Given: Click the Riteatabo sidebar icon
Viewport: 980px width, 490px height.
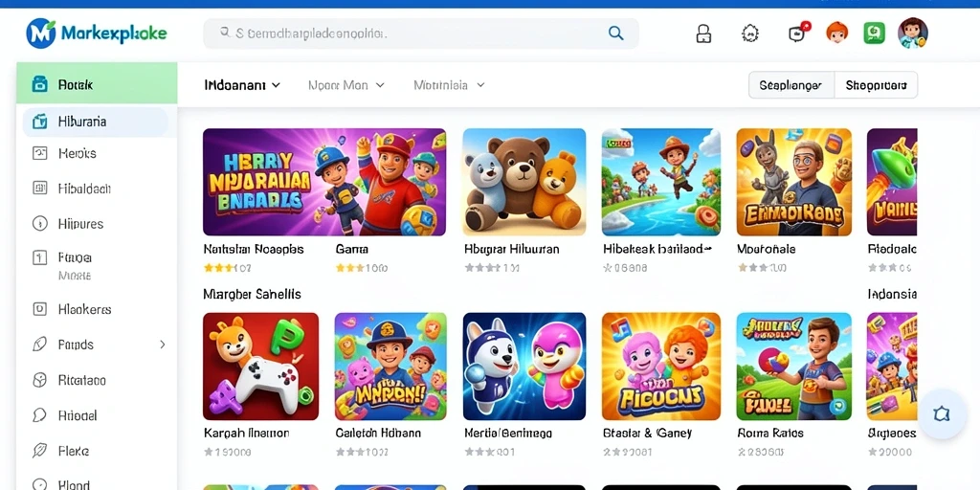Looking at the screenshot, I should click(x=39, y=380).
